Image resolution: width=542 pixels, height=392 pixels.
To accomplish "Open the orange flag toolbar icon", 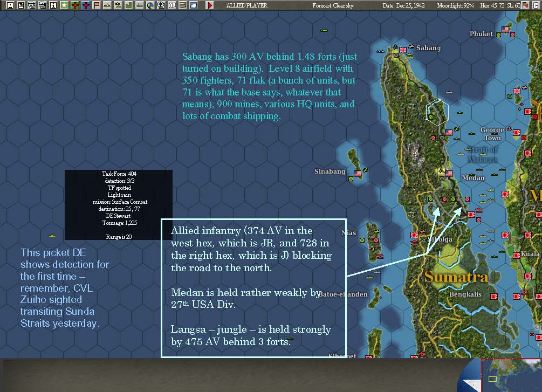I will 97,5.
